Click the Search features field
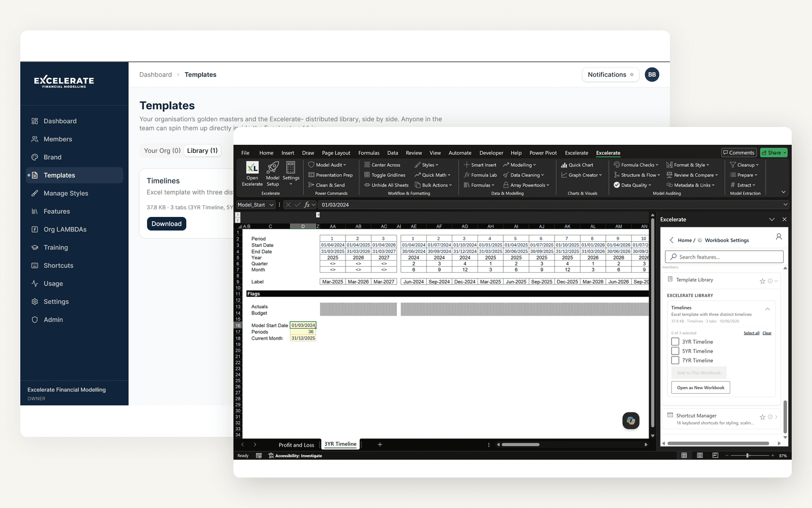Screen dimensions: 812x508 tap(724, 257)
